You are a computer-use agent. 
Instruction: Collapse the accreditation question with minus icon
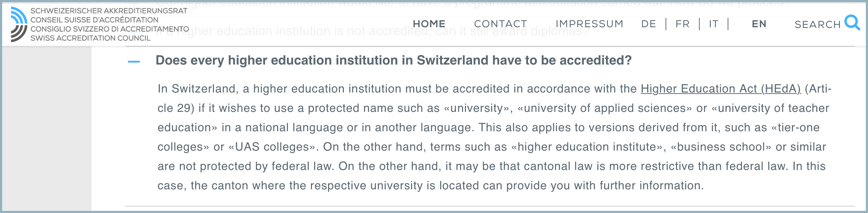[x=134, y=62]
